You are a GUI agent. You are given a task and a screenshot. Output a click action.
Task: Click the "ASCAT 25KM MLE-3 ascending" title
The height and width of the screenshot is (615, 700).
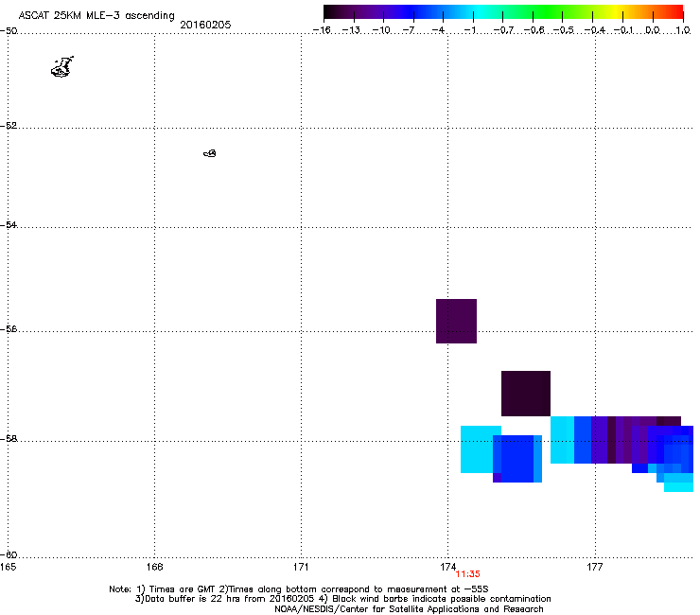click(x=96, y=16)
